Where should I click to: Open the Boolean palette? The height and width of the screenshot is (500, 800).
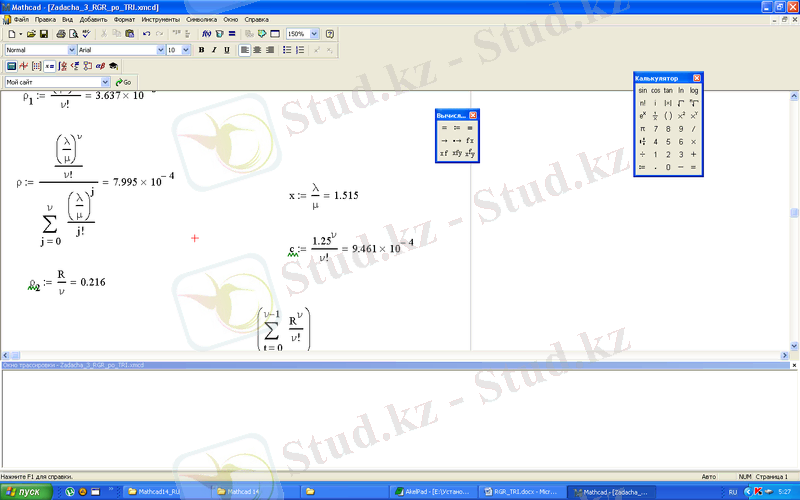[75, 66]
